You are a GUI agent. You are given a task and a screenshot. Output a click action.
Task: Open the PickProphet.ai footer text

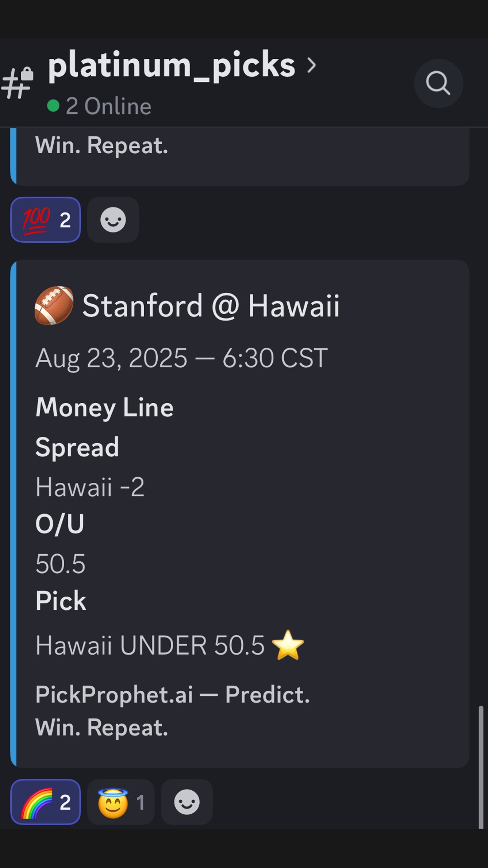(x=173, y=711)
